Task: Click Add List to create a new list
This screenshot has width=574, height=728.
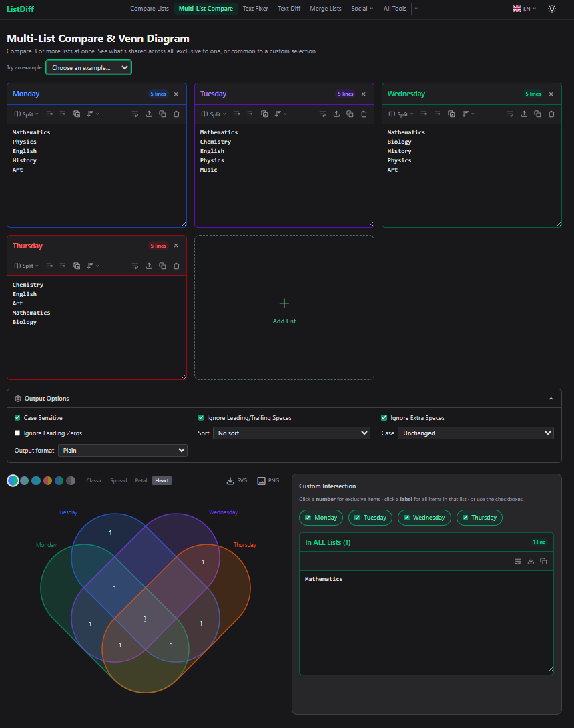Action: (284, 307)
